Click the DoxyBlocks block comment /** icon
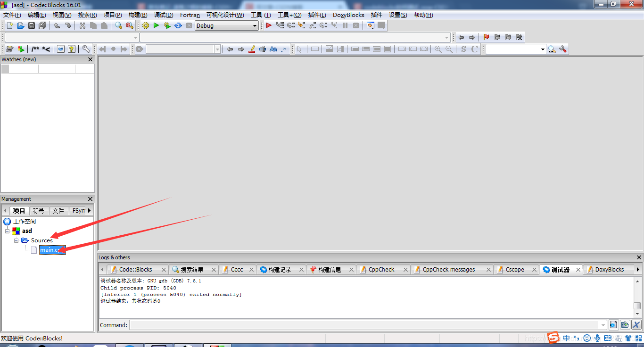The width and height of the screenshot is (644, 347). (x=35, y=49)
